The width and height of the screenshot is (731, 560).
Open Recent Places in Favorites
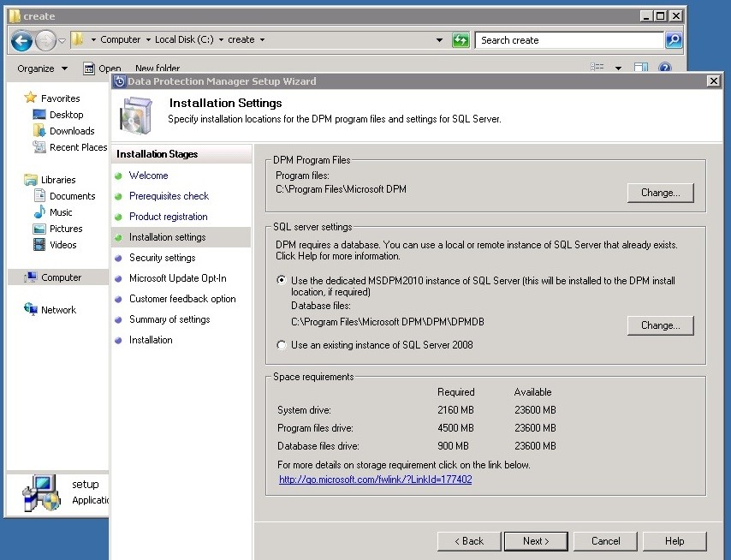point(79,147)
